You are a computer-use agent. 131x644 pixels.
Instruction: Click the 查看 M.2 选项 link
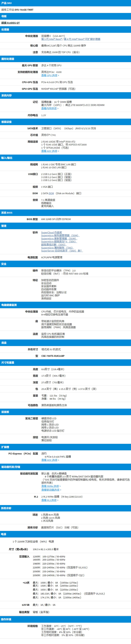click(49, 500)
